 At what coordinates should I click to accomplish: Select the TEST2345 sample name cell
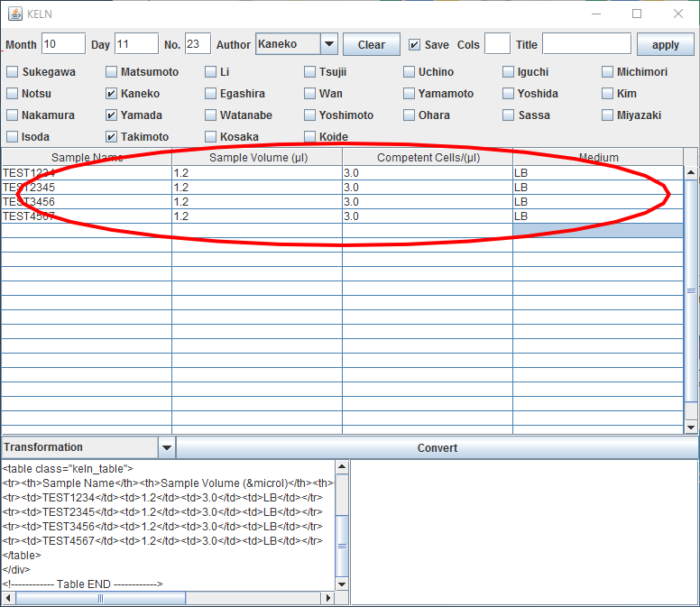tap(87, 188)
